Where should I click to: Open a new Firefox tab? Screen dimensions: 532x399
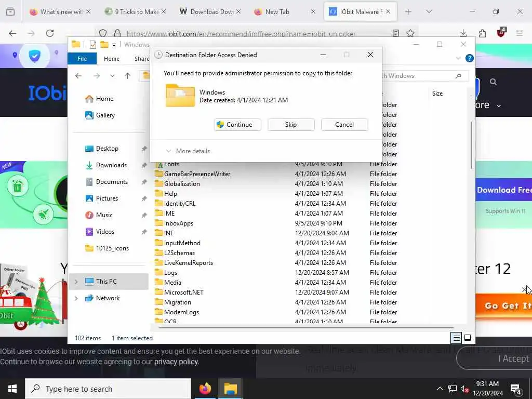pos(408,11)
